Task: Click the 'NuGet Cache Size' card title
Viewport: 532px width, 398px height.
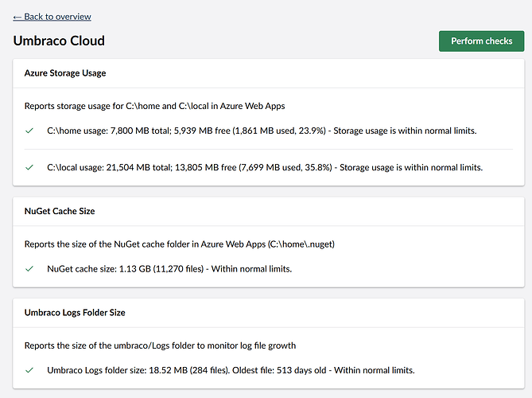Action: [60, 211]
